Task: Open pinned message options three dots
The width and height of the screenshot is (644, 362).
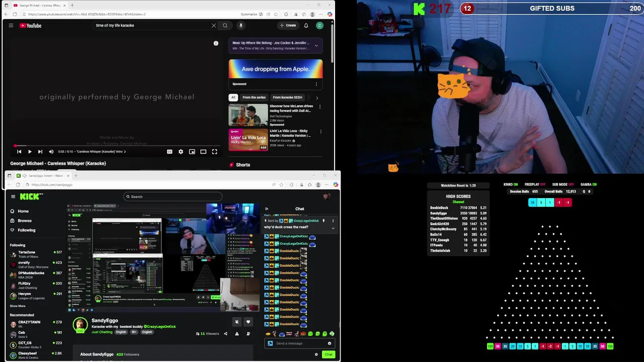Action: (x=333, y=221)
